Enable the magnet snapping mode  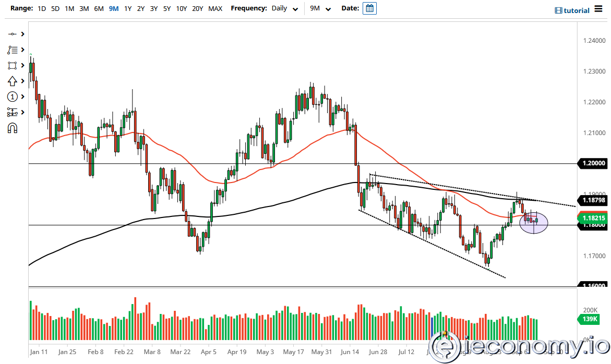(x=12, y=128)
